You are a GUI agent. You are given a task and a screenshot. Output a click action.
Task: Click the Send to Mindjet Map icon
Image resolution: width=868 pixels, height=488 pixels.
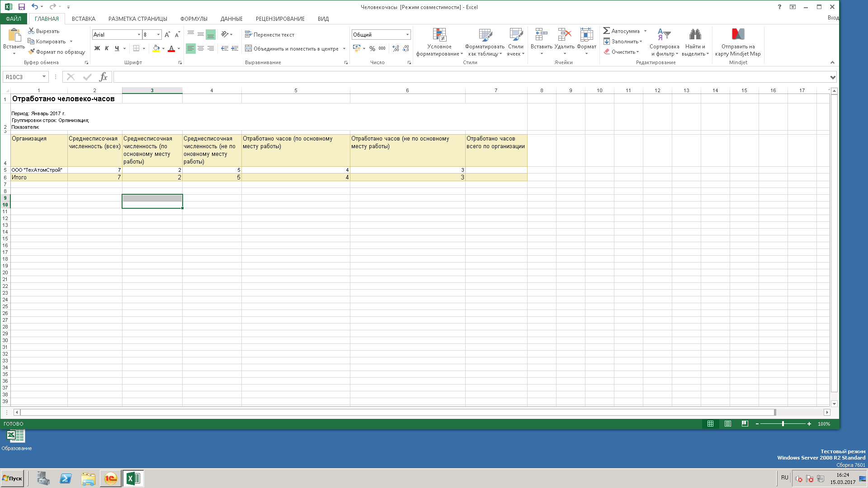click(738, 35)
